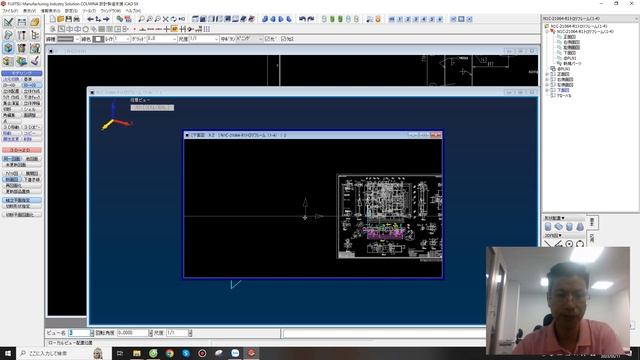The height and width of the screenshot is (360, 640).
Task: Click the yellow eraser-like icon top left
Action: tap(35, 22)
